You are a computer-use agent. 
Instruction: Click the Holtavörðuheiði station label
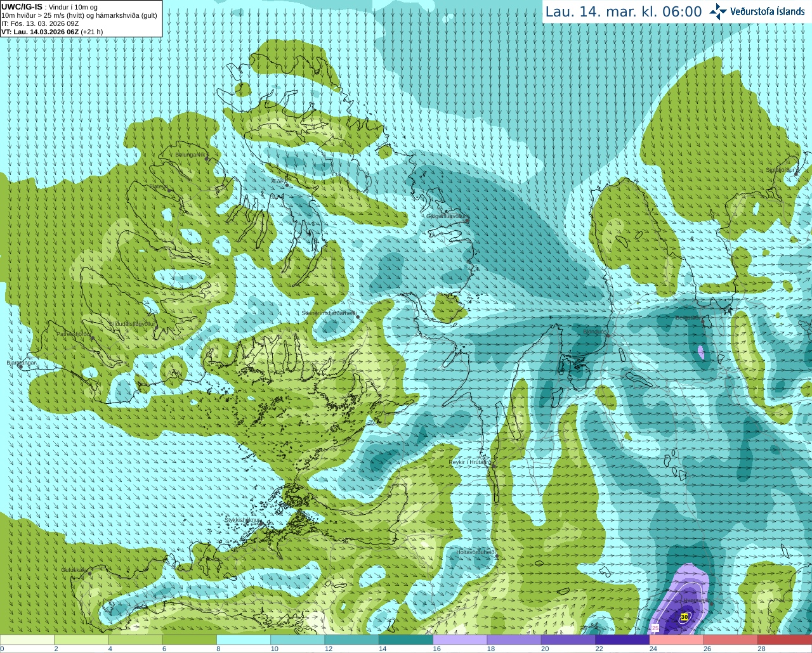click(x=476, y=552)
